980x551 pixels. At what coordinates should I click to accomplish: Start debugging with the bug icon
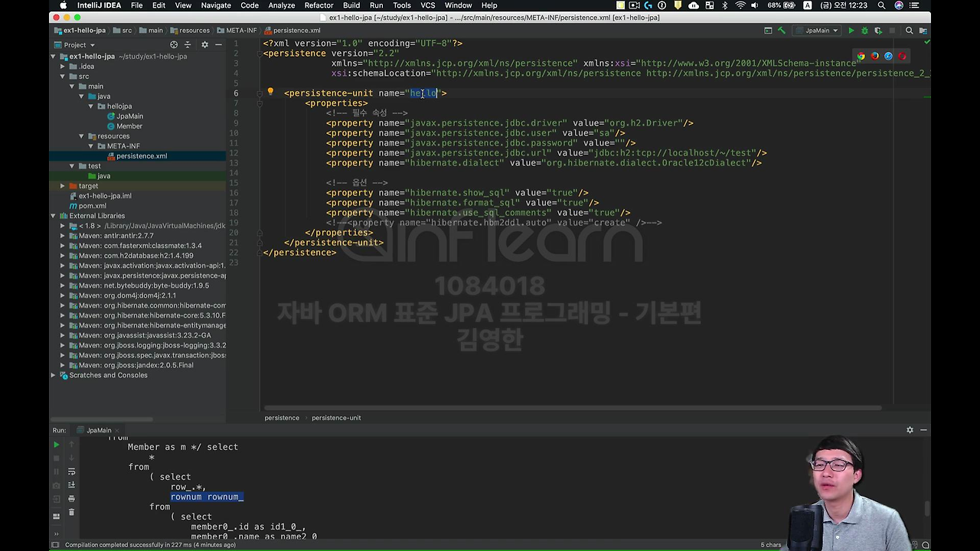[x=865, y=31]
